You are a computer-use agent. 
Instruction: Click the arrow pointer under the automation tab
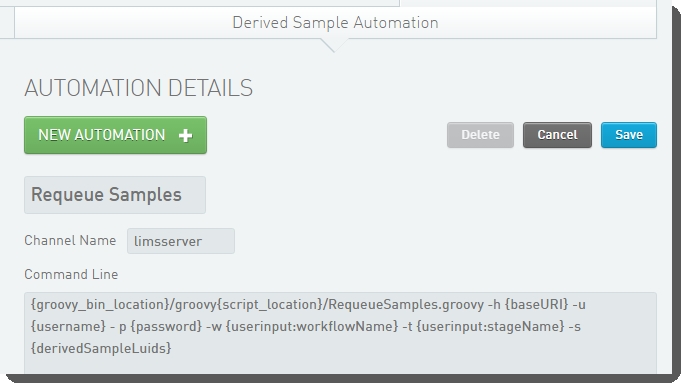pyautogui.click(x=335, y=45)
